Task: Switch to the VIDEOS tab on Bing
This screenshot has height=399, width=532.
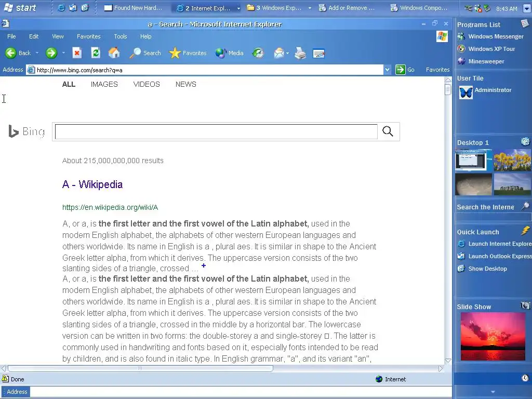Action: (x=147, y=84)
